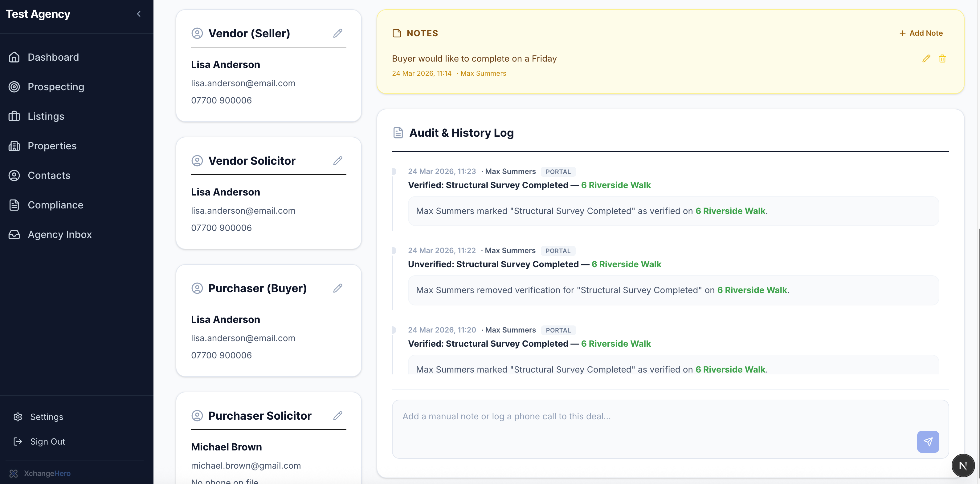The image size is (980, 484).
Task: Click the Notes file icon in header
Action: [x=397, y=33]
